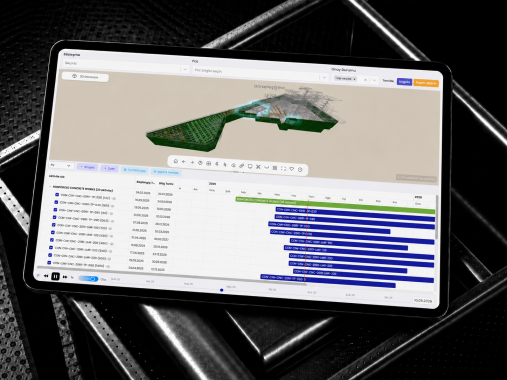Image resolution: width=507 pixels, height=380 pixels.
Task: Toggle the blue switch in the playback bar
Action: click(88, 278)
